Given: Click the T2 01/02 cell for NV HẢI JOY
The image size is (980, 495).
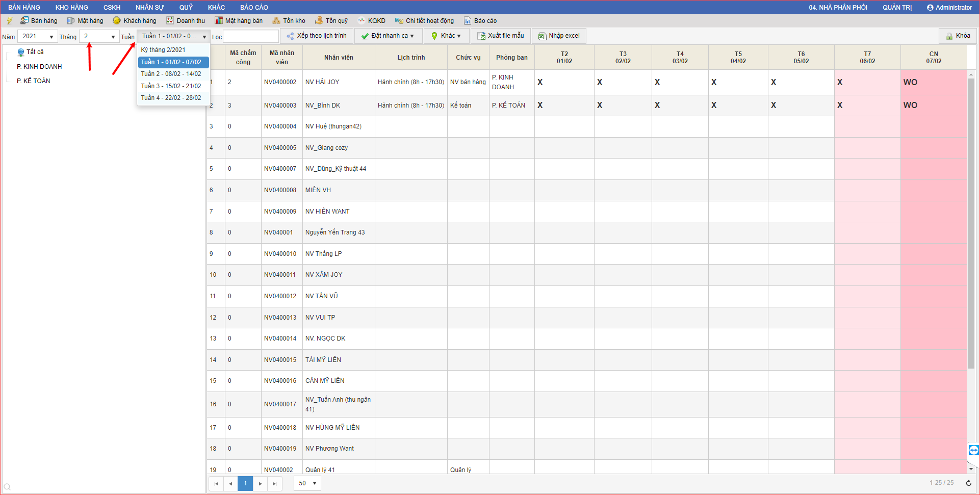Looking at the screenshot, I should pos(564,82).
